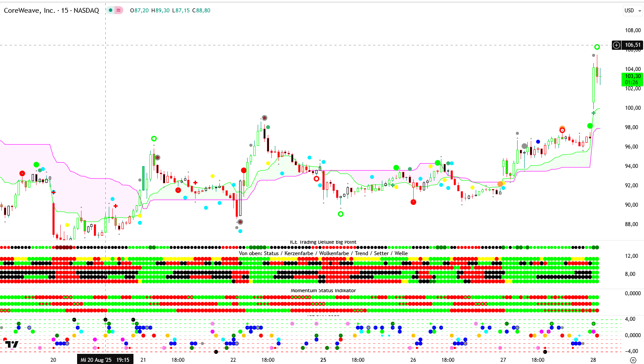The image size is (644, 364).
Task: Click the pink approximate-data icon
Action: tap(118, 10)
